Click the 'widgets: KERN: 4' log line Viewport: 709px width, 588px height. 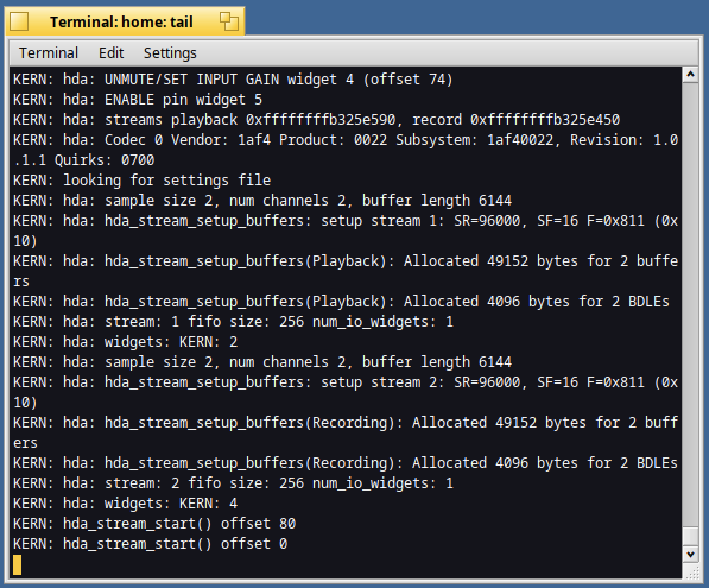[x=125, y=504]
